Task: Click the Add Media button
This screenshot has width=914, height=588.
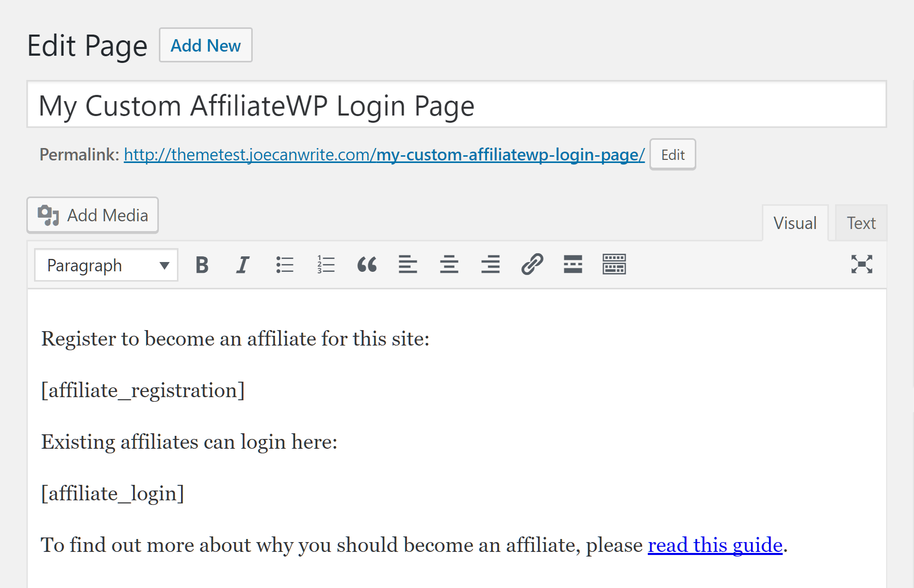Action: pos(93,215)
